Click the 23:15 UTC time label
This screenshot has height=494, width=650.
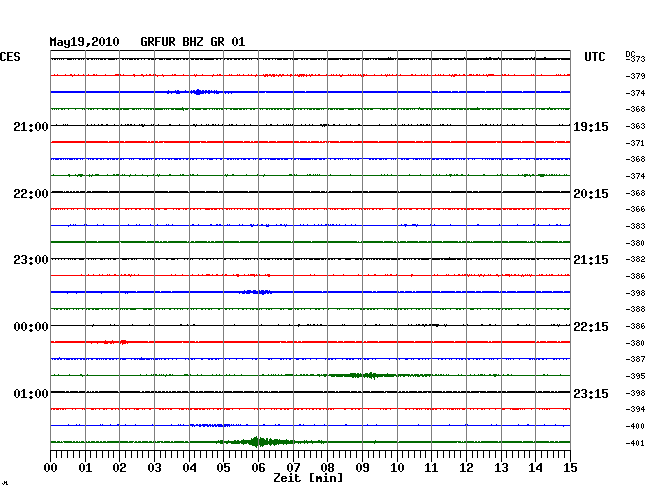click(x=591, y=393)
